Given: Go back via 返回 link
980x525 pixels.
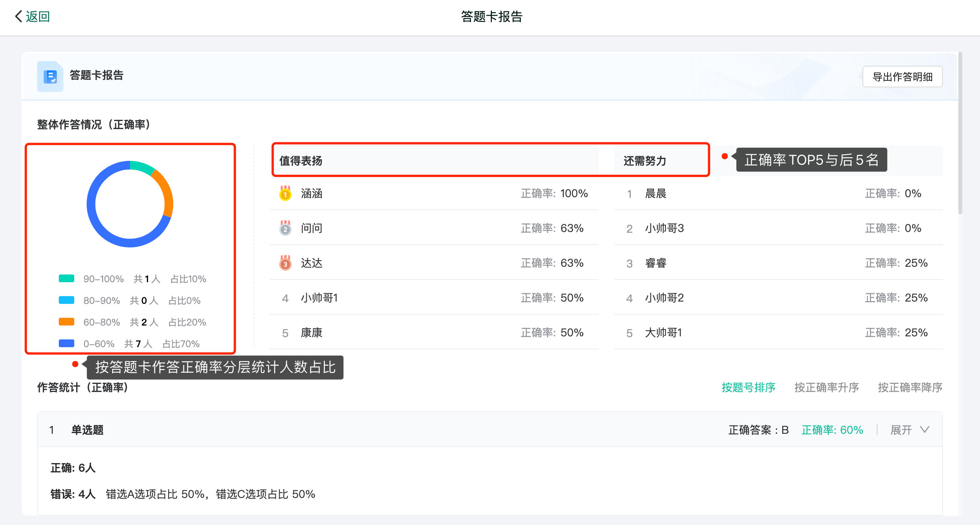Looking at the screenshot, I should coord(38,16).
